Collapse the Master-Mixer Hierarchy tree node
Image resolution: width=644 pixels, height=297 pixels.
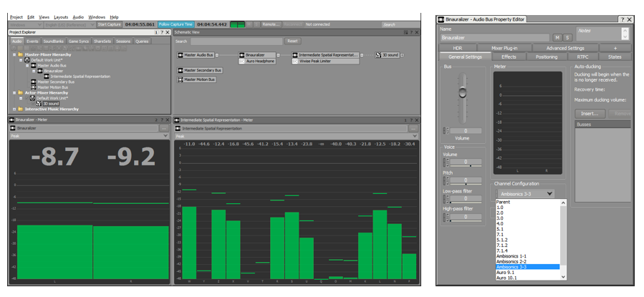click(x=14, y=54)
